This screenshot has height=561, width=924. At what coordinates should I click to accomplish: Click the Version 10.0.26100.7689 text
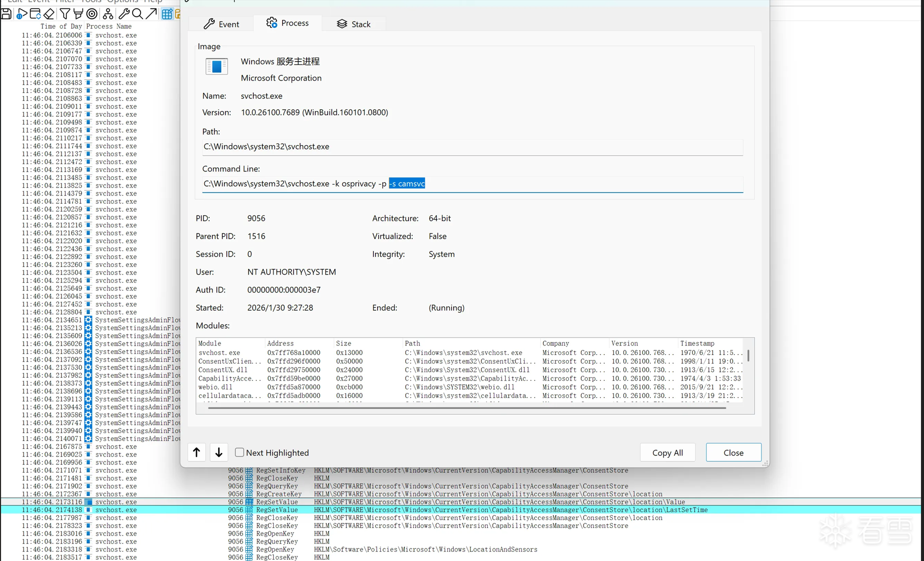pyautogui.click(x=314, y=112)
